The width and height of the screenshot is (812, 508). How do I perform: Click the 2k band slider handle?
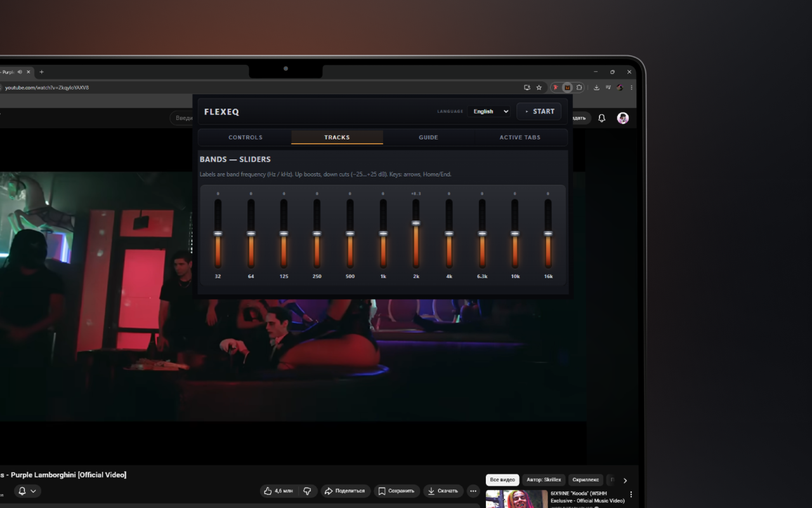[x=416, y=223]
